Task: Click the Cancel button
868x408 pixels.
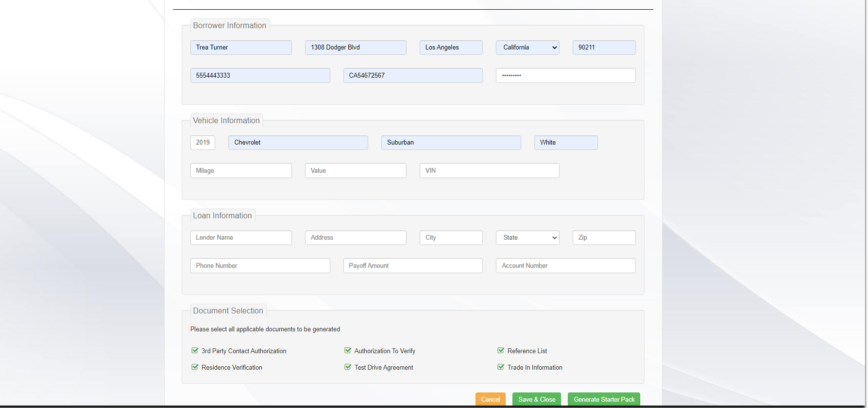Action: click(491, 399)
